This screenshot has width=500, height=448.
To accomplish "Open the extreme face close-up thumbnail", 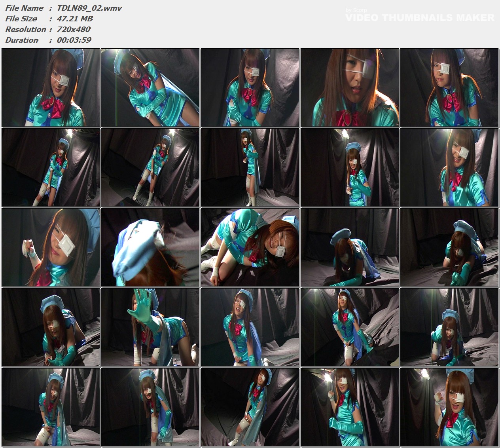I will coord(350,87).
